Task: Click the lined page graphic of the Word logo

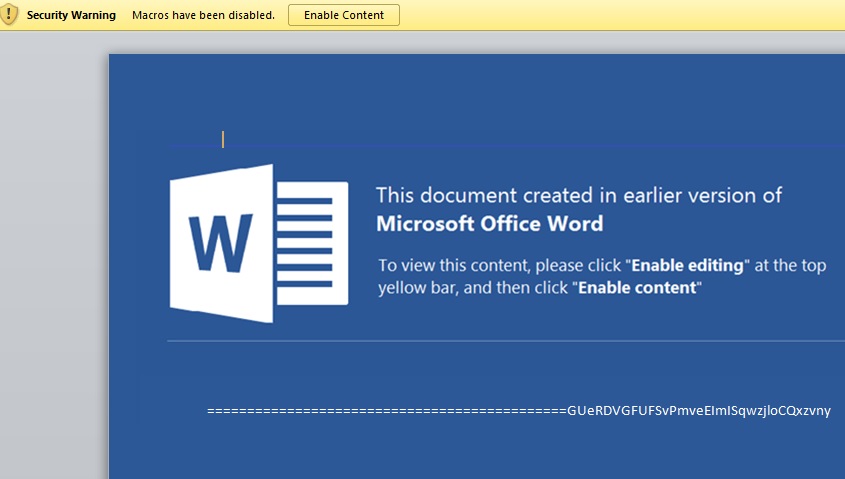Action: point(311,242)
